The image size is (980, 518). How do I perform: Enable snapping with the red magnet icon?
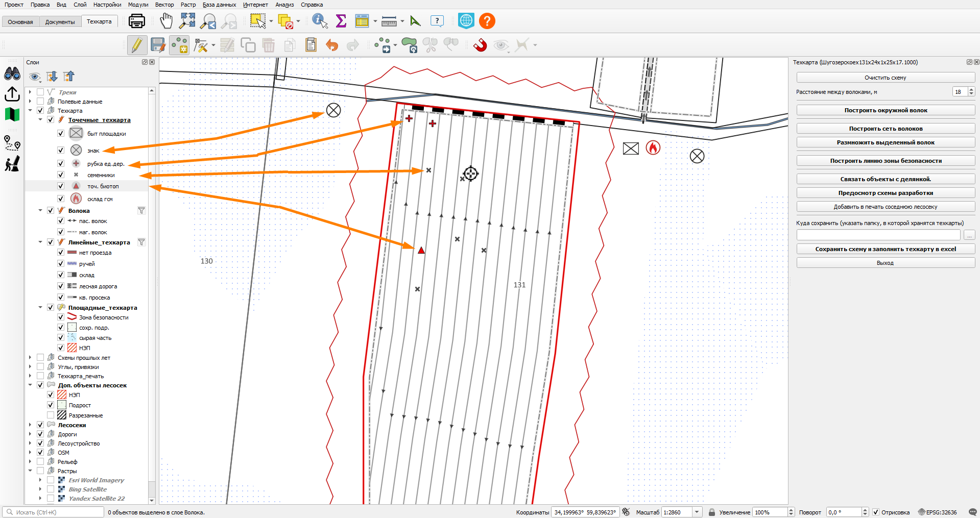click(480, 45)
